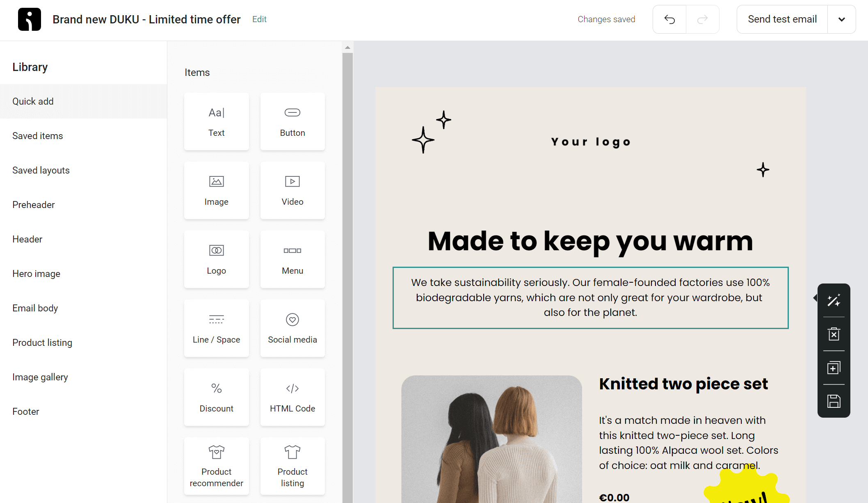Select the Video item icon
The width and height of the screenshot is (868, 503).
click(x=292, y=181)
